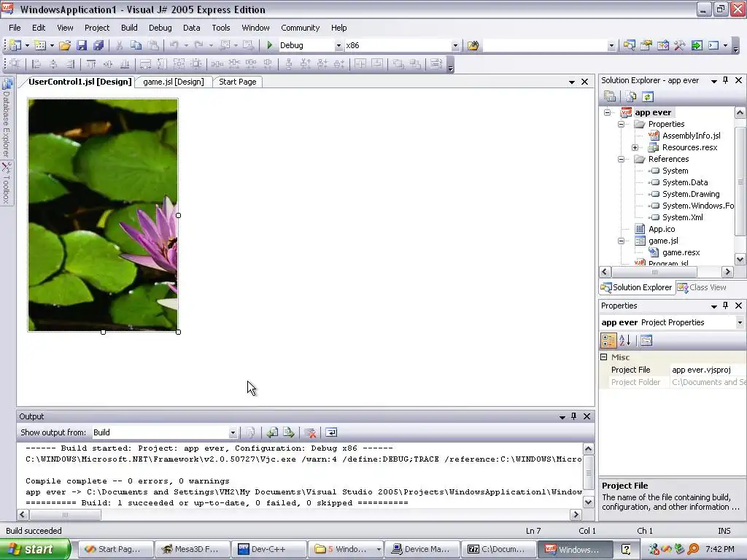Open Toolbox using the hammer and wrench icon
Viewport: 747px width, 560px height.
click(679, 46)
